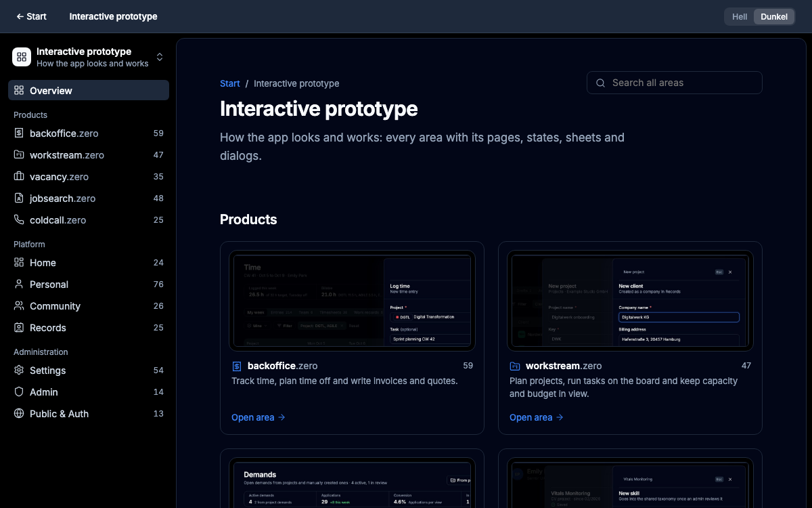Viewport: 812px width, 508px height.
Task: Open coldcall.zero in the sidebar
Action: tap(89, 220)
